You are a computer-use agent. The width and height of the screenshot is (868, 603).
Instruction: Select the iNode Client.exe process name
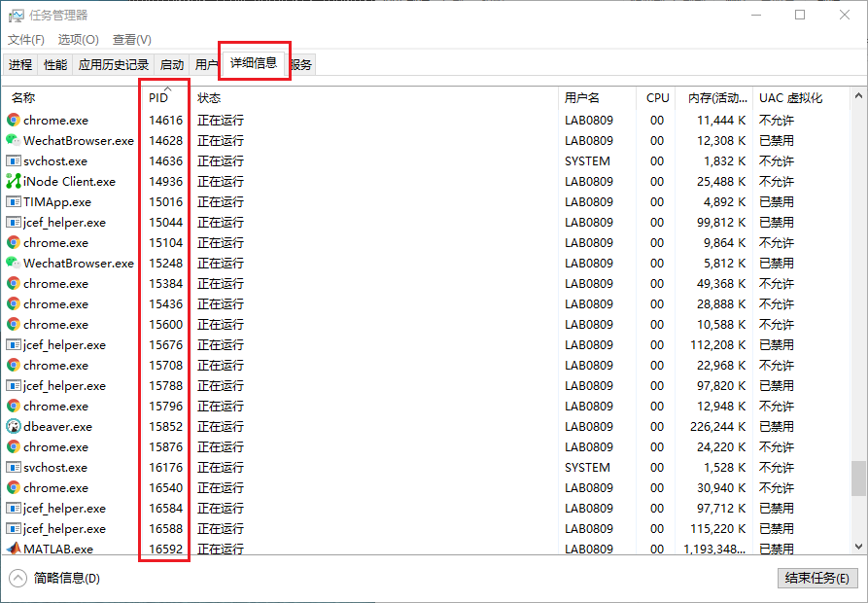(69, 182)
